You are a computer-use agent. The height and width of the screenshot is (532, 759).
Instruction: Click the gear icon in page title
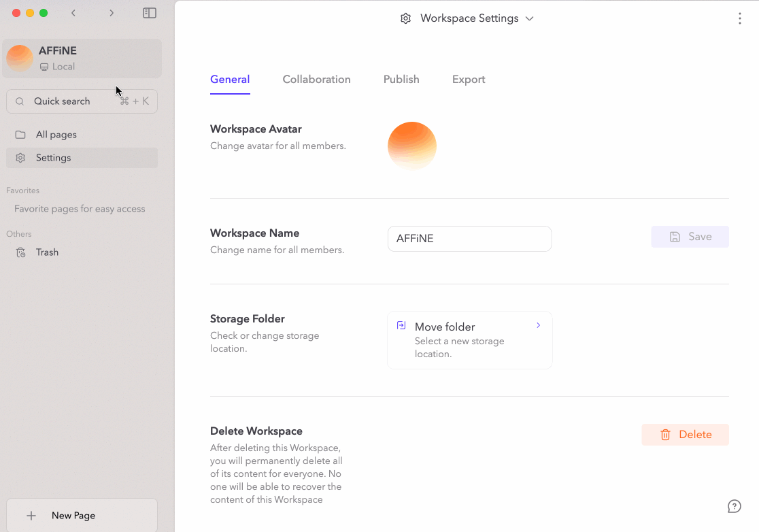(405, 18)
